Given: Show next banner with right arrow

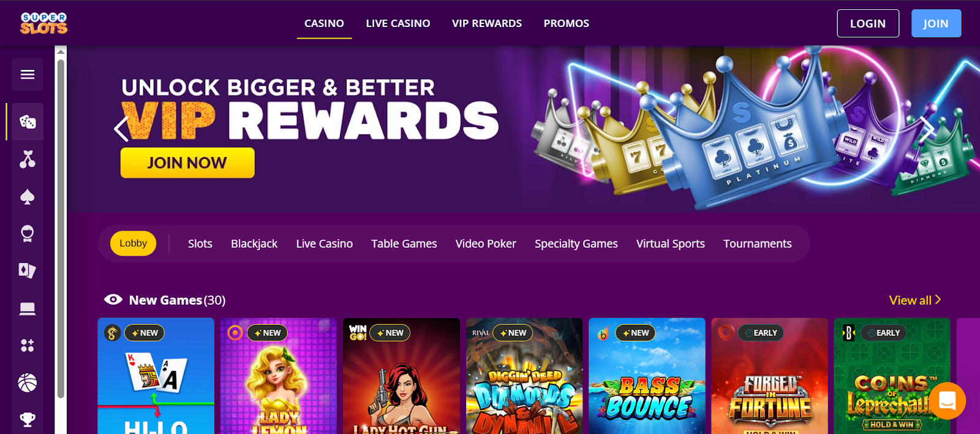Looking at the screenshot, I should (927, 129).
